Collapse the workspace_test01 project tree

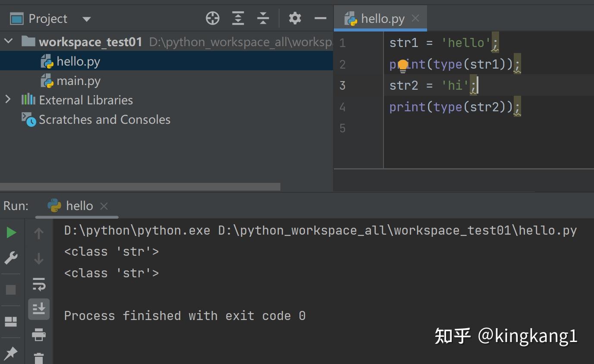(8, 41)
